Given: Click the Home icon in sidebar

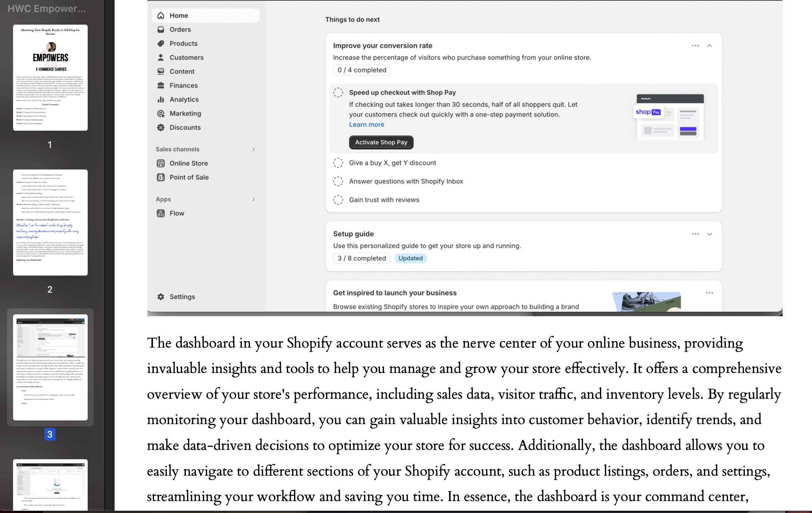Looking at the screenshot, I should coord(161,15).
